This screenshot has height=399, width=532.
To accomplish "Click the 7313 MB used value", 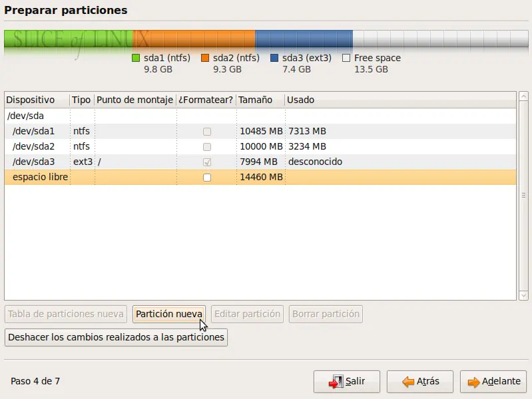I will pos(307,131).
